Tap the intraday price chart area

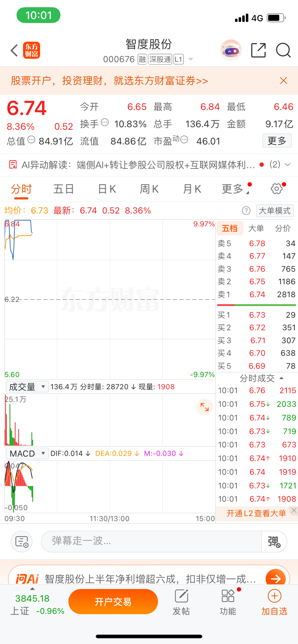(x=110, y=299)
